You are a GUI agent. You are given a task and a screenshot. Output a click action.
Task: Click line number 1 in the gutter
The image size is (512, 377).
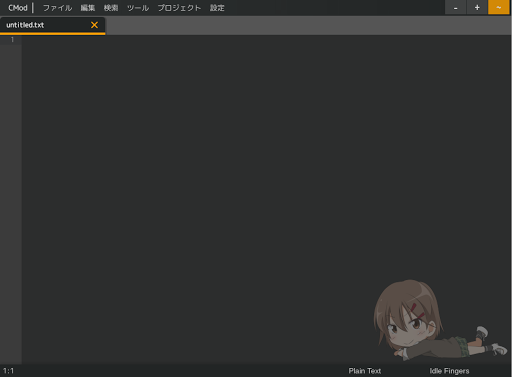point(12,40)
